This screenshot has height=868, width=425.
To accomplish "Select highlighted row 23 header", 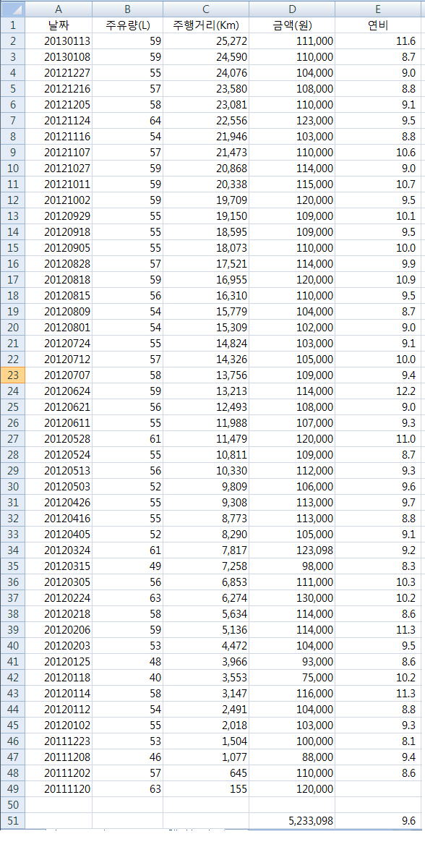I will 13,375.
